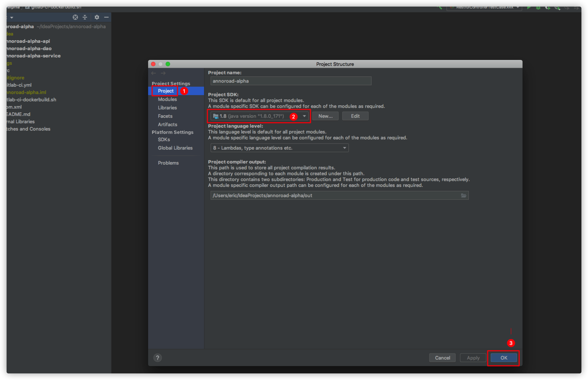588x380 pixels.
Task: Click the collapse all icon in Project panel
Action: [x=85, y=17]
